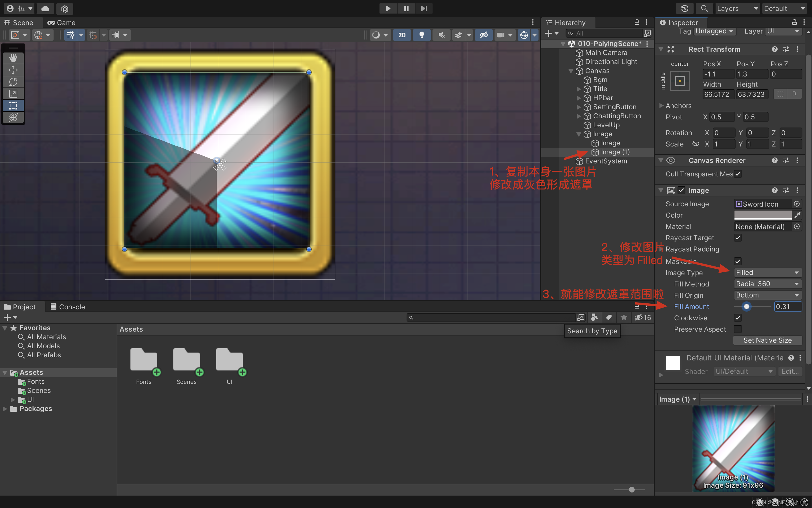Click the Gizmos toggle icon
The image size is (812, 508).
click(524, 35)
